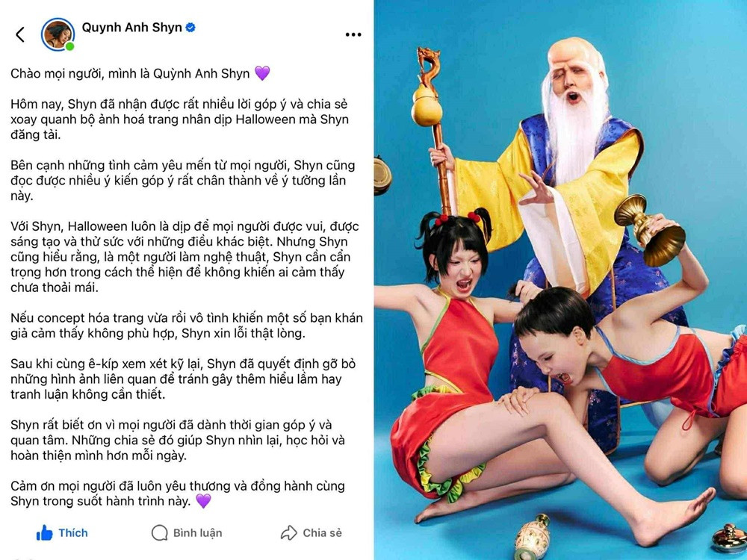The height and width of the screenshot is (560, 747).
Task: Click the share arrow icon
Action: [x=288, y=533]
